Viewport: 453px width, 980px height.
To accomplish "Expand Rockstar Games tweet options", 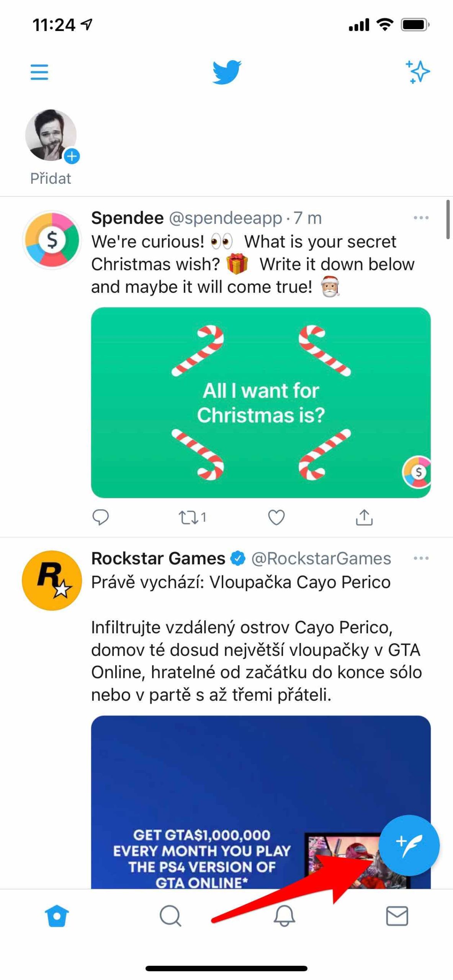I will (x=421, y=558).
